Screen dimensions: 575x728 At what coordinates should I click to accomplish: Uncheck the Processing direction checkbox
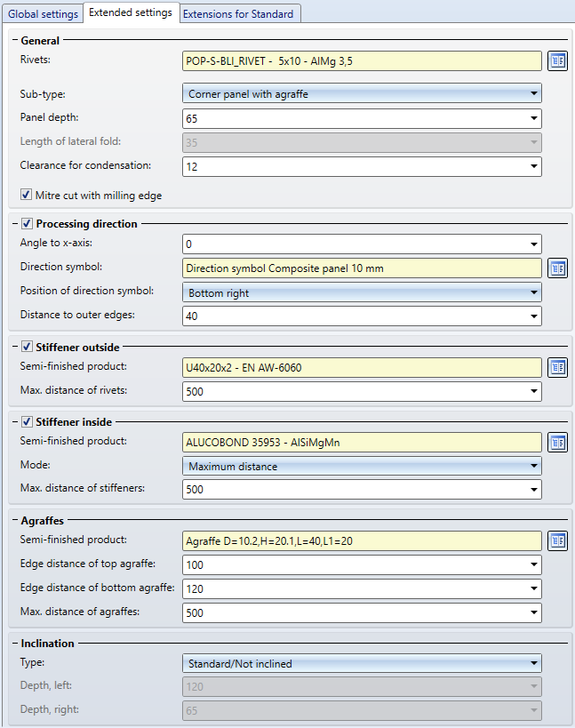26,224
